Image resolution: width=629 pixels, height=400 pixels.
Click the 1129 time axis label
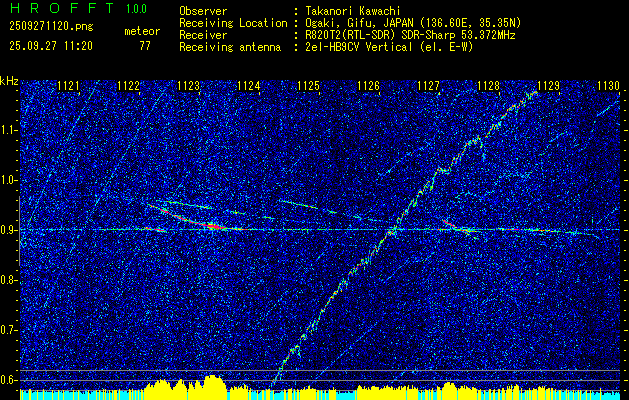(x=548, y=86)
